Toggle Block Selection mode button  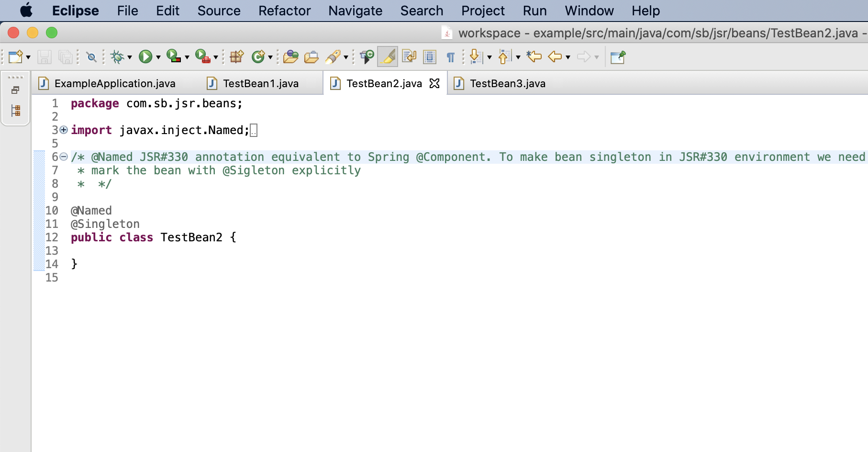[x=430, y=57]
